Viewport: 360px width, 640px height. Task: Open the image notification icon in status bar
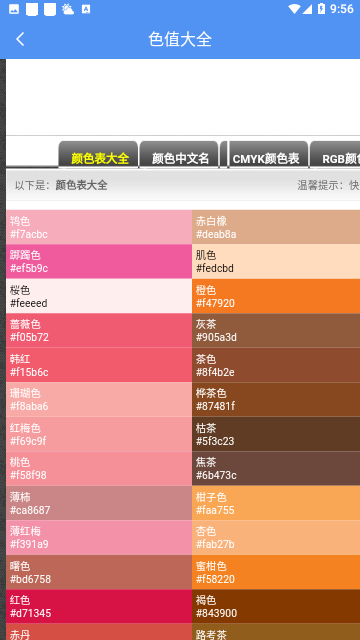tap(14, 9)
